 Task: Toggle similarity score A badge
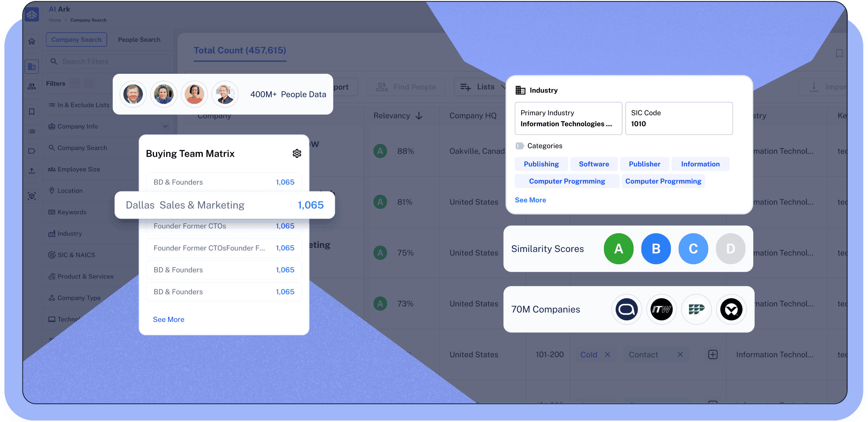(619, 248)
